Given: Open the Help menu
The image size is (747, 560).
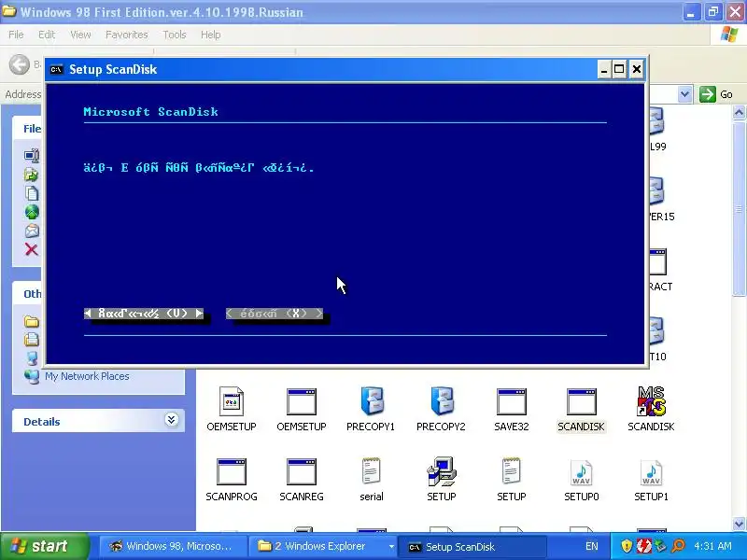Looking at the screenshot, I should click(x=211, y=35).
